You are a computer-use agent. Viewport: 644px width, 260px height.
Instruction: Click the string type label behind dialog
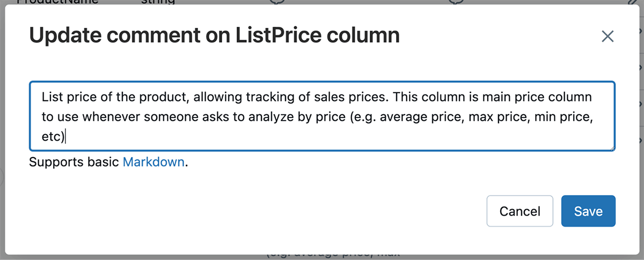(158, 2)
